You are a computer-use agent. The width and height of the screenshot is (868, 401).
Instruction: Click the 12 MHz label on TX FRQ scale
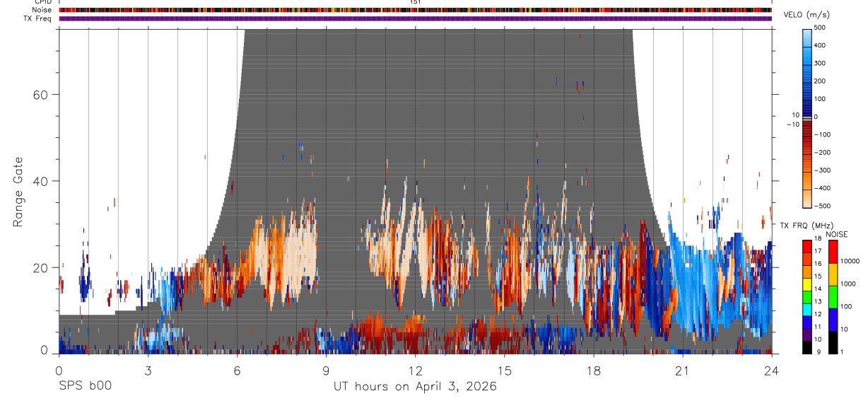[x=819, y=314]
